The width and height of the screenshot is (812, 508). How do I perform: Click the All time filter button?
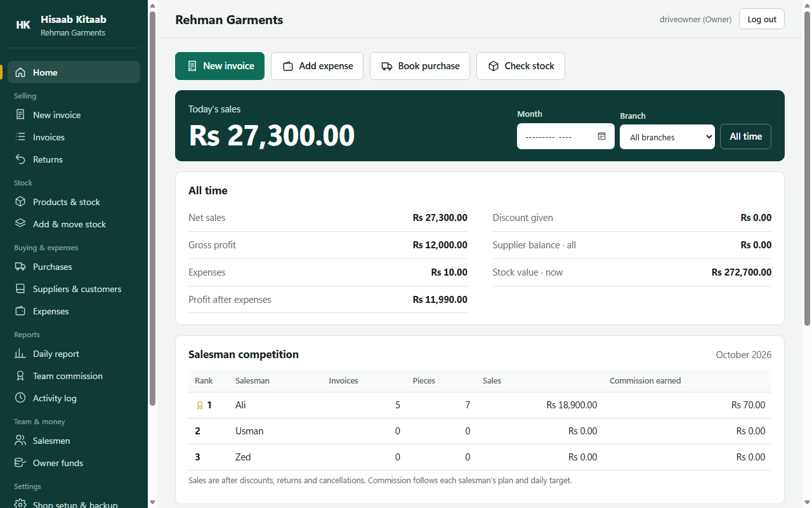[x=745, y=137]
